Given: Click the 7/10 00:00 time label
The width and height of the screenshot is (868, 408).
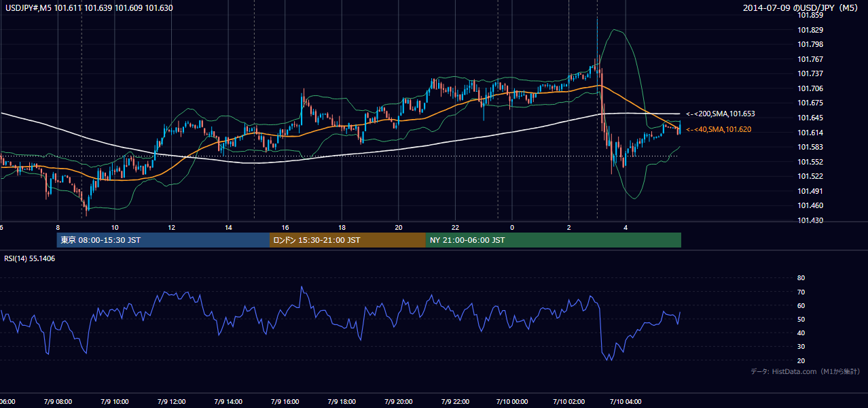Looking at the screenshot, I should click(511, 401).
